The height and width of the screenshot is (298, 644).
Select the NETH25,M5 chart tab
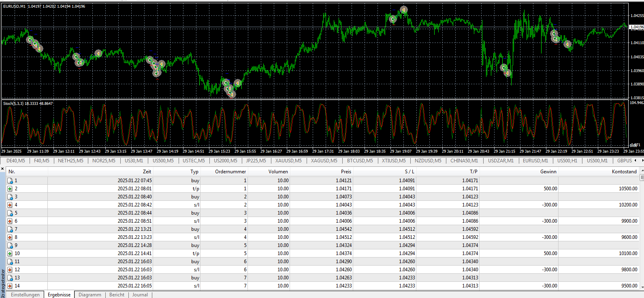[70, 161]
